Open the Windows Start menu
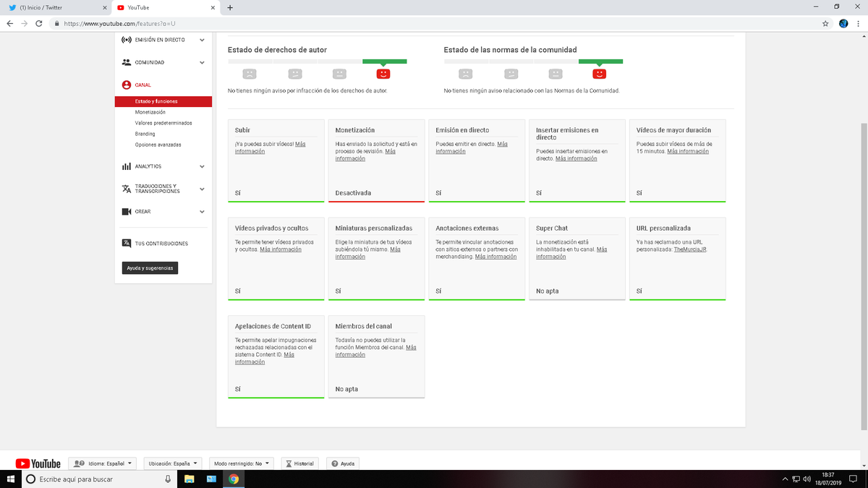 pyautogui.click(x=10, y=479)
